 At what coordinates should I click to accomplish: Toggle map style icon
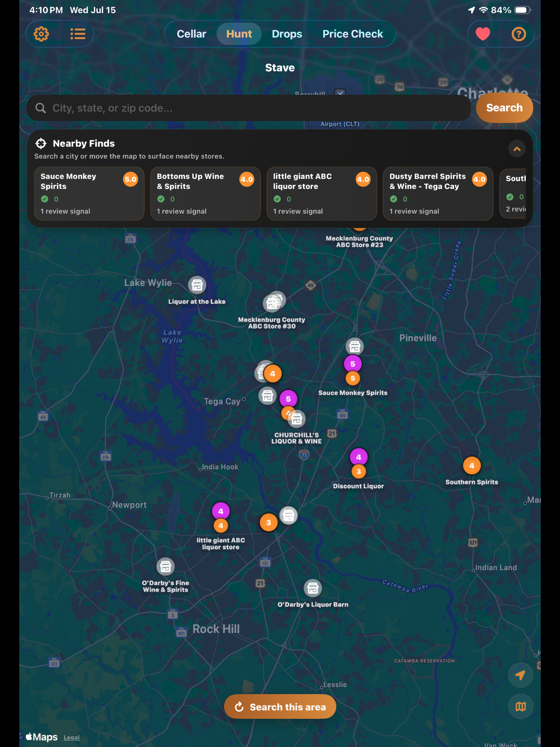(x=520, y=707)
